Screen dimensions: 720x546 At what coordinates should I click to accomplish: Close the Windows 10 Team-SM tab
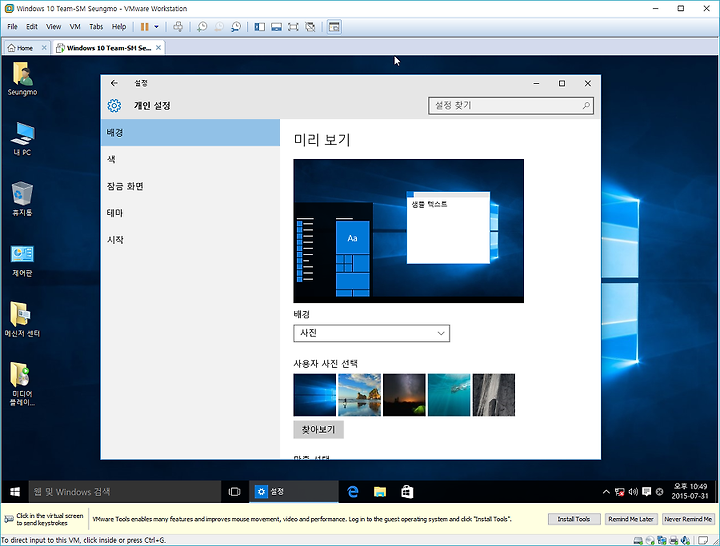click(158, 47)
